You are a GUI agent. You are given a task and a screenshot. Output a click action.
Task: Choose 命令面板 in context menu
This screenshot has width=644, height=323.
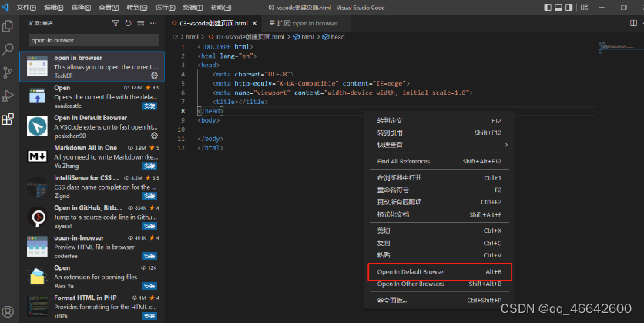(x=439, y=301)
